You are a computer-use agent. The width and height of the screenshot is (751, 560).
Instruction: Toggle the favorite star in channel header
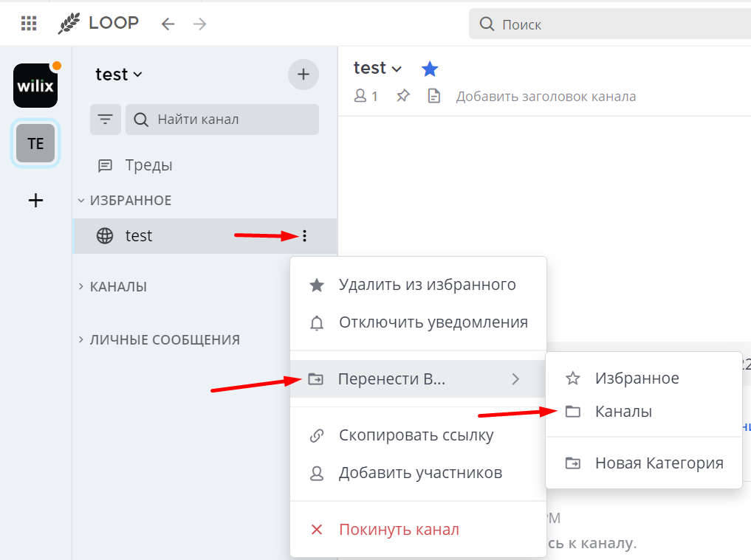429,68
